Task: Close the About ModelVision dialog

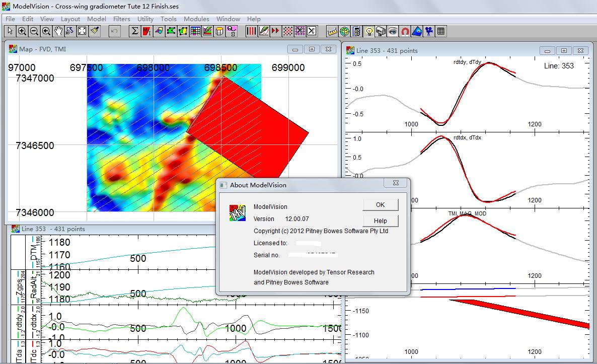Action: tap(396, 183)
